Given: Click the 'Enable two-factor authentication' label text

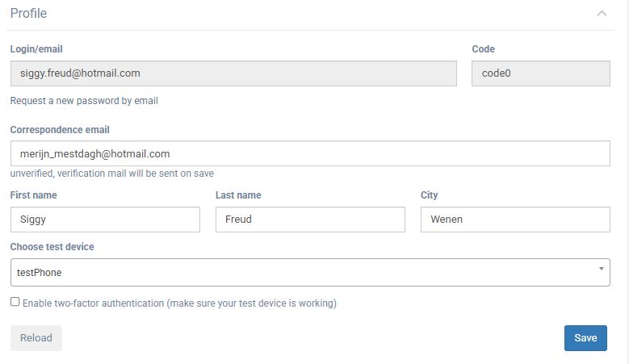Looking at the screenshot, I should coord(179,303).
